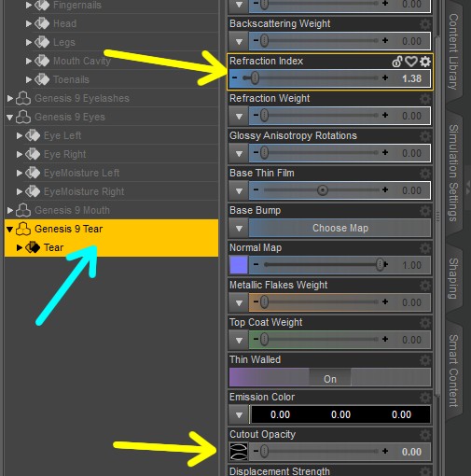The height and width of the screenshot is (476, 471).
Task: Toggle the Thin Walled On switch
Action: click(x=330, y=377)
